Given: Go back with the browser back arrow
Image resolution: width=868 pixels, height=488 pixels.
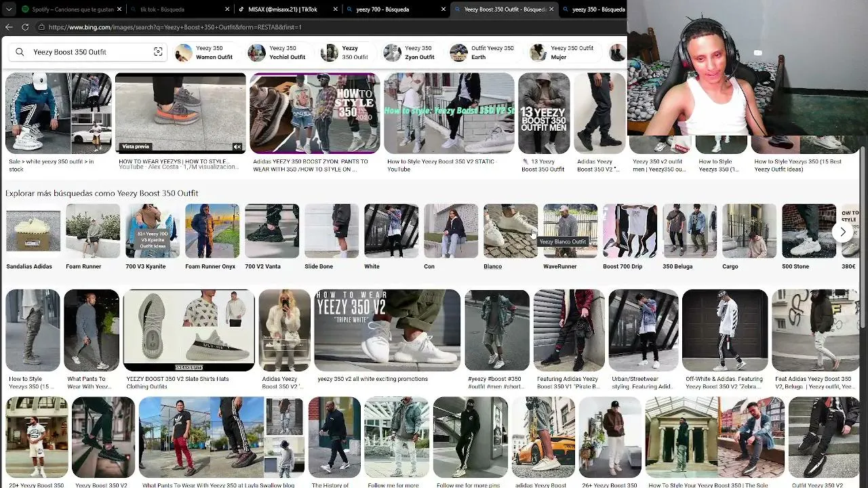Looking at the screenshot, I should coord(9,27).
